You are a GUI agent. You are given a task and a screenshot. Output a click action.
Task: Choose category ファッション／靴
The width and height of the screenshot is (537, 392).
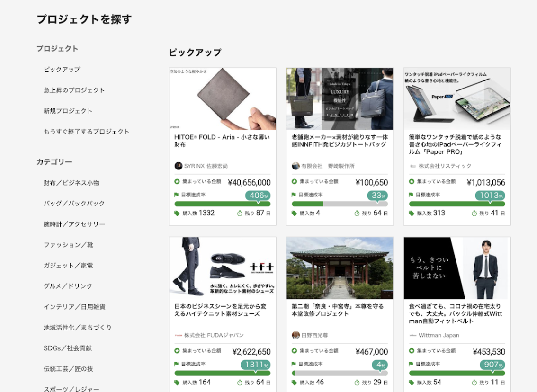68,245
